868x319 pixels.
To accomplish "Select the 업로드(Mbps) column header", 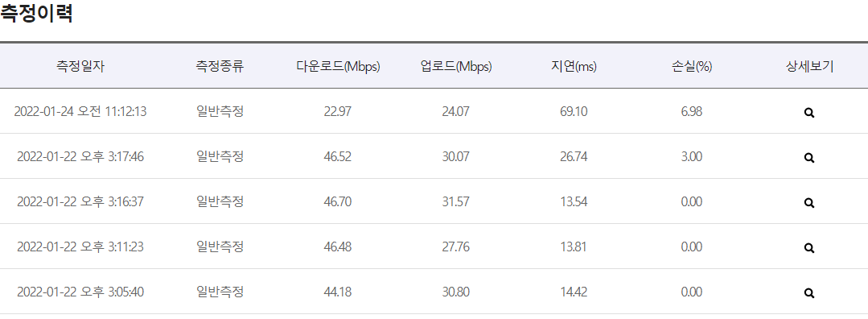I will (455, 67).
